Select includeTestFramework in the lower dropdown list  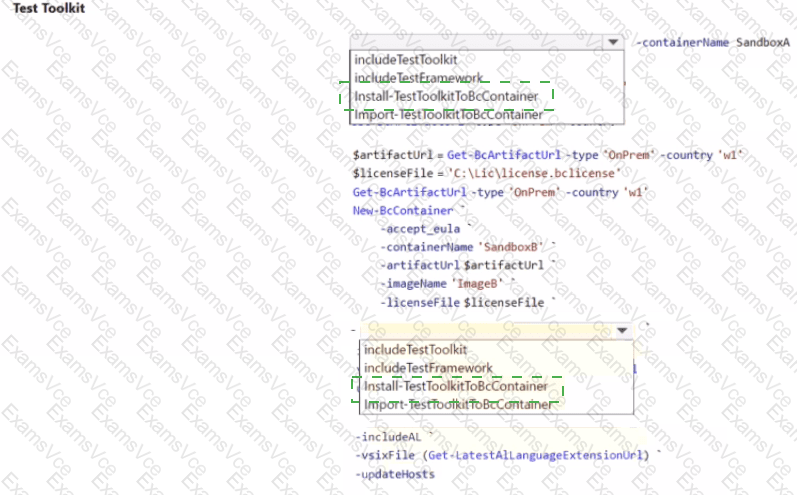tap(428, 367)
